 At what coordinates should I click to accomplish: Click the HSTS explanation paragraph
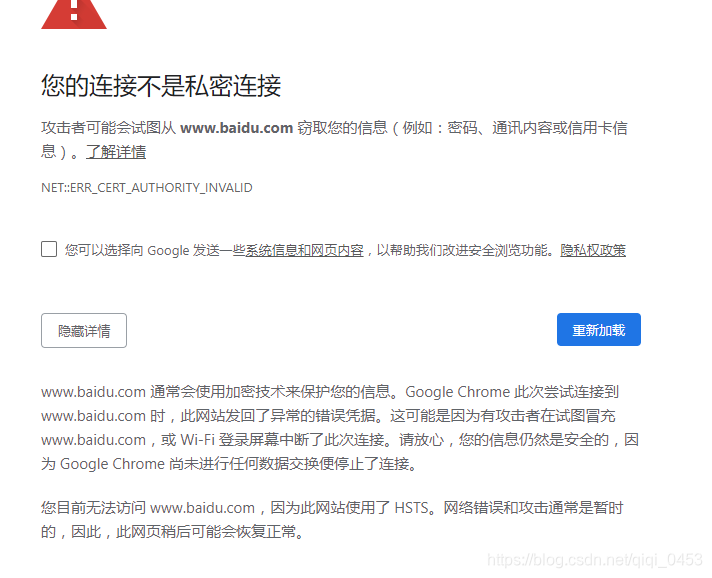pyautogui.click(x=332, y=519)
